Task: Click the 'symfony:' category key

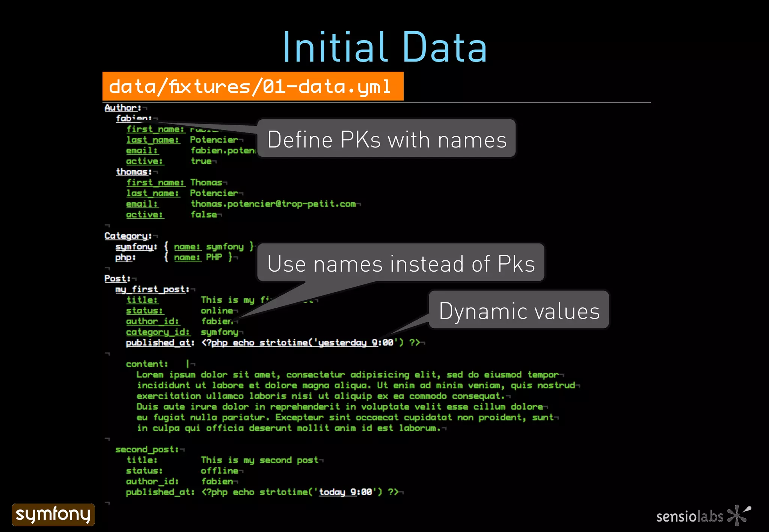Action: (x=136, y=246)
